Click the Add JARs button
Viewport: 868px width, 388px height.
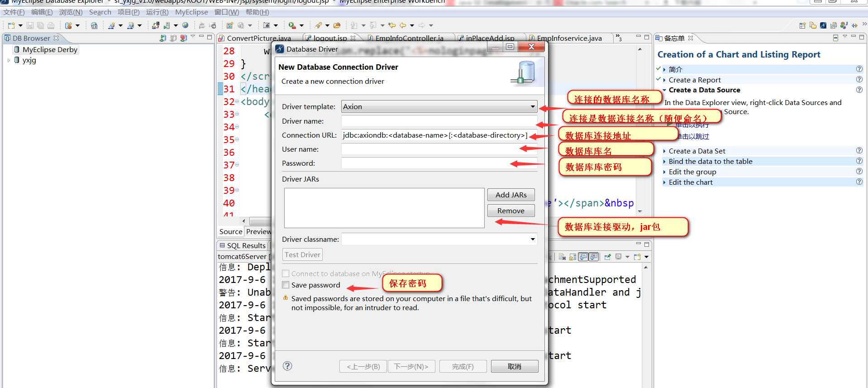[511, 195]
